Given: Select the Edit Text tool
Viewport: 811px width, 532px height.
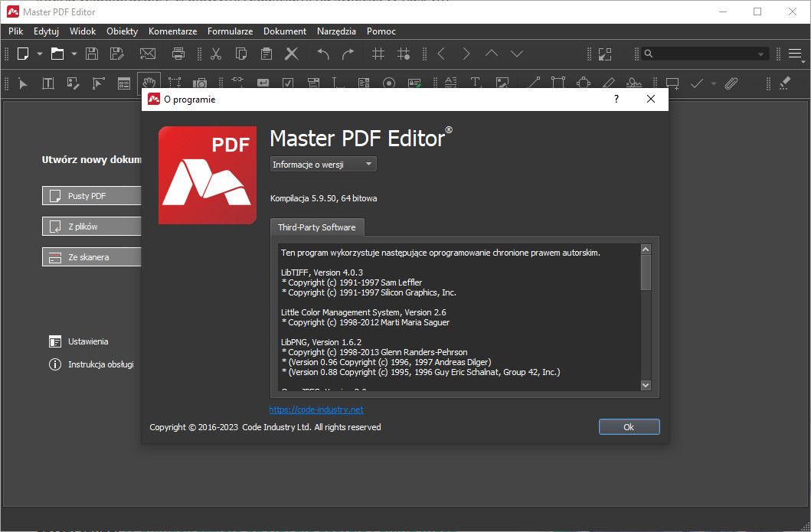Looking at the screenshot, I should [x=48, y=83].
